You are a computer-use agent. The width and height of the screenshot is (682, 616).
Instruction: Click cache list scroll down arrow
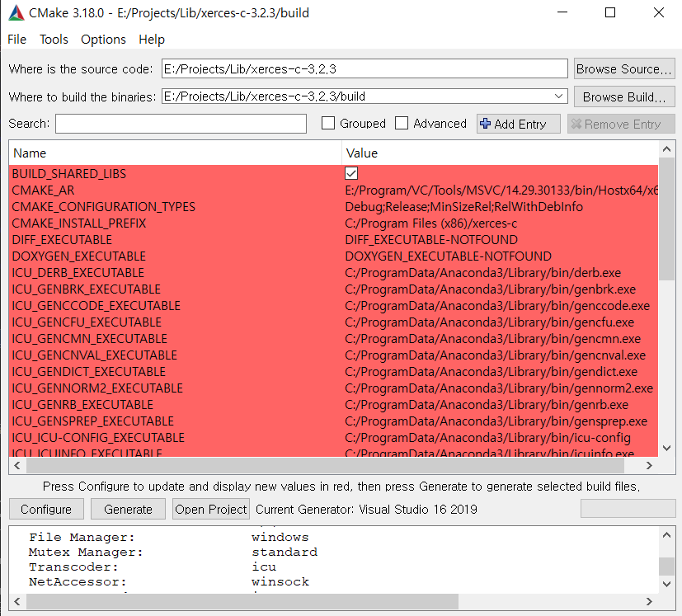(666, 448)
